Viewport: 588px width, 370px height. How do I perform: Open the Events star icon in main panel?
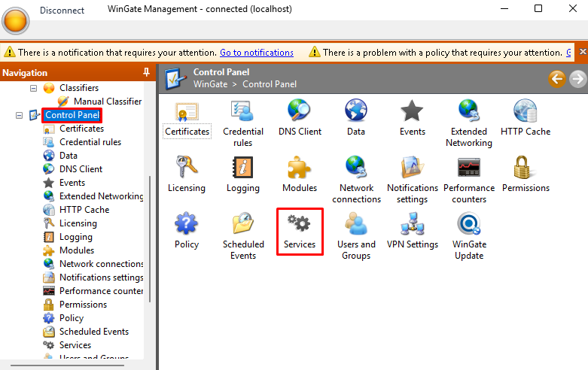coord(412,111)
